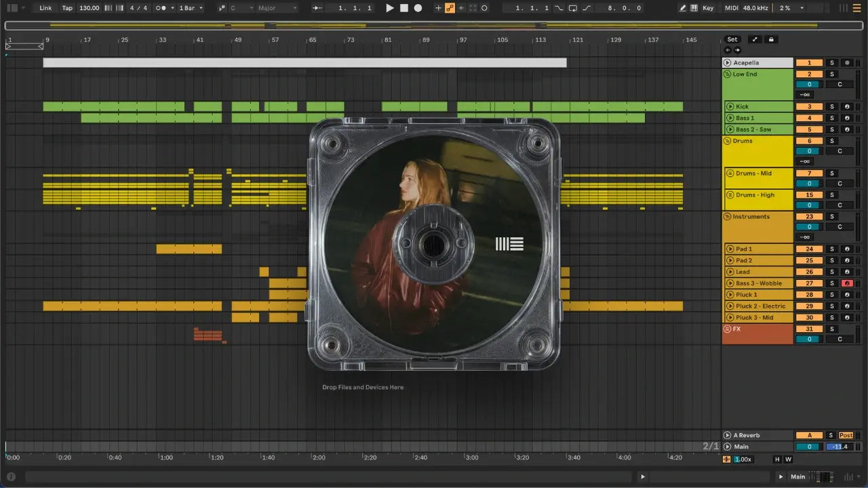
Task: Collapse the Instruments group track
Action: tap(727, 217)
